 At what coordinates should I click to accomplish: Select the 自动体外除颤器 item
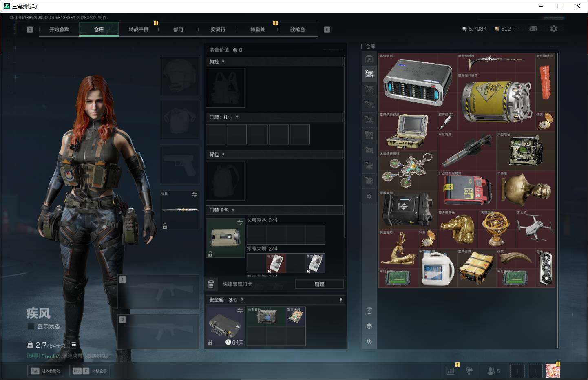(x=466, y=190)
